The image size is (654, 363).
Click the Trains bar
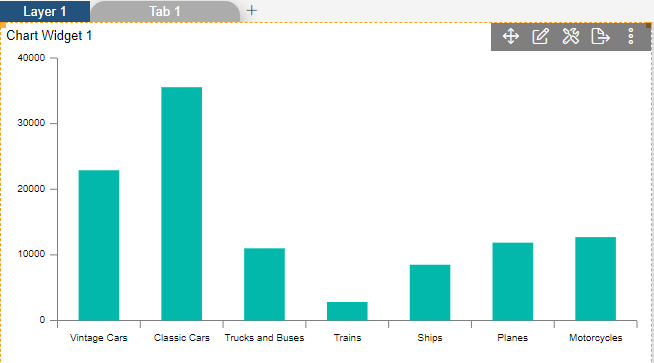click(347, 311)
